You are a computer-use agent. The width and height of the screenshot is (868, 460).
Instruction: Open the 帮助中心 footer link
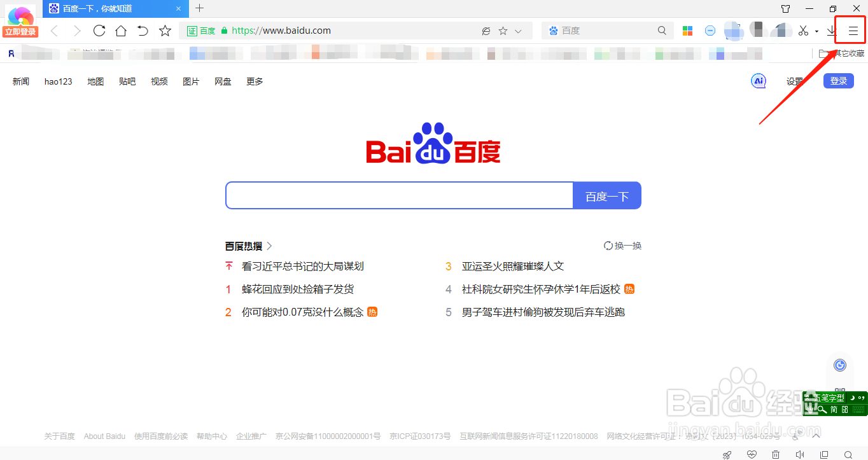[212, 436]
